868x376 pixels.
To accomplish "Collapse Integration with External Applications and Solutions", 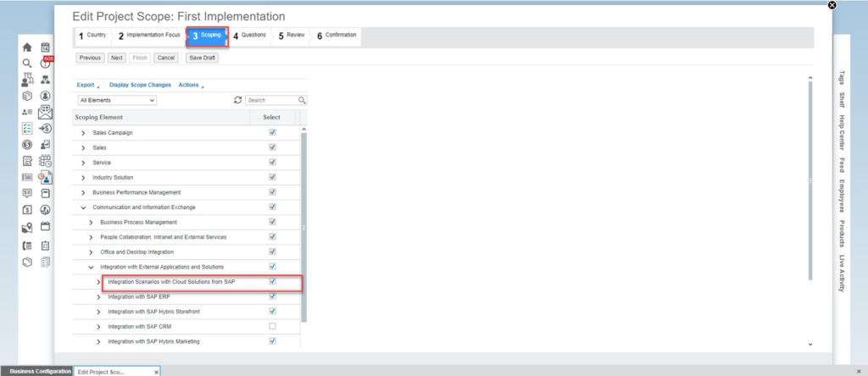I will [x=92, y=267].
